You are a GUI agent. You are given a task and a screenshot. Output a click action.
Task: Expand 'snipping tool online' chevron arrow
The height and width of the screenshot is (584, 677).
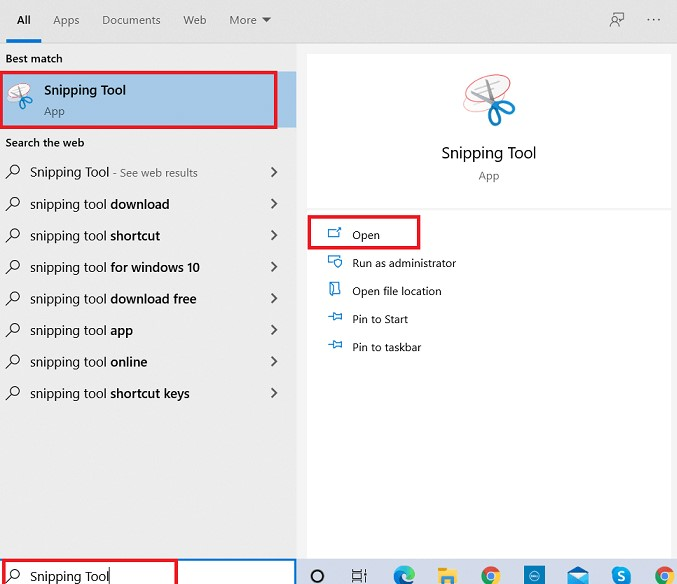pyautogui.click(x=274, y=361)
